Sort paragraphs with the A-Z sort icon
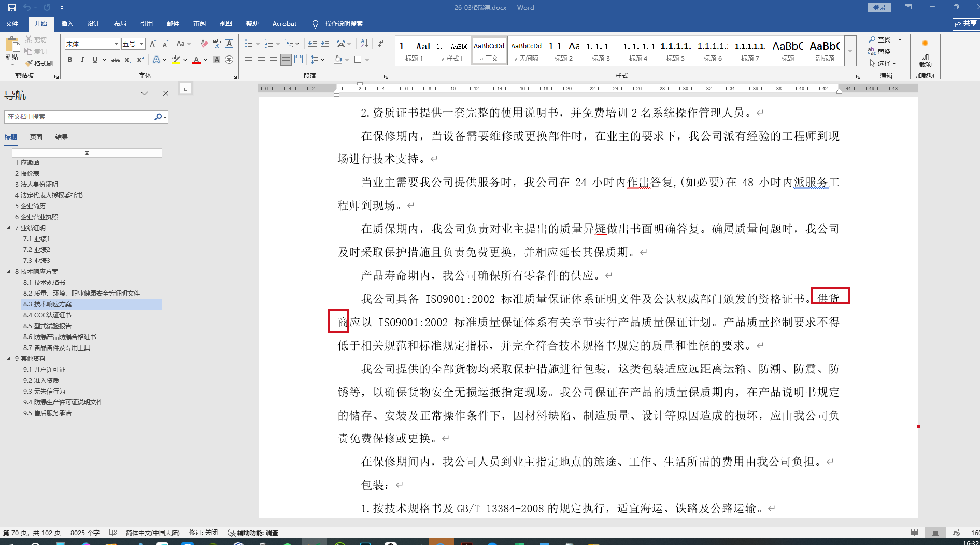This screenshot has width=980, height=545. point(364,44)
